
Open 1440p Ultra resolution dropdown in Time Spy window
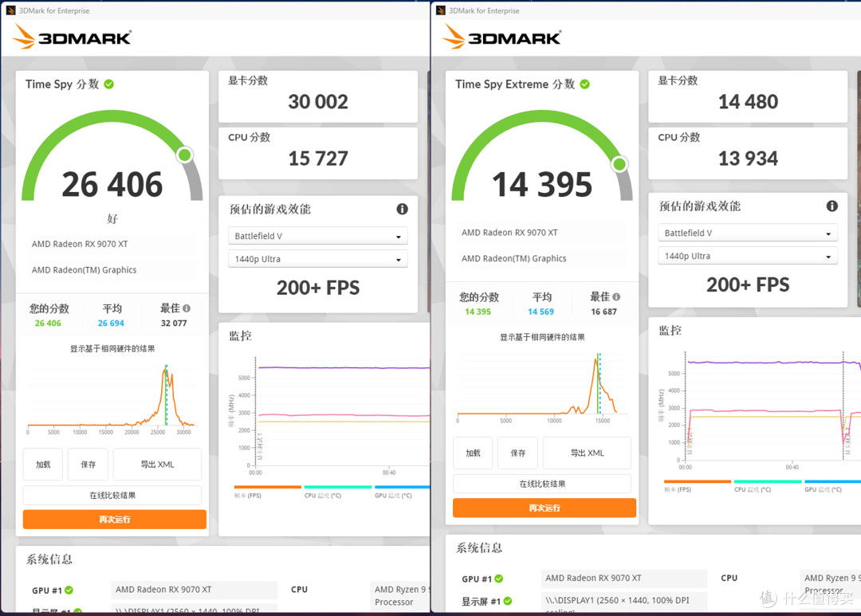pyautogui.click(x=318, y=259)
